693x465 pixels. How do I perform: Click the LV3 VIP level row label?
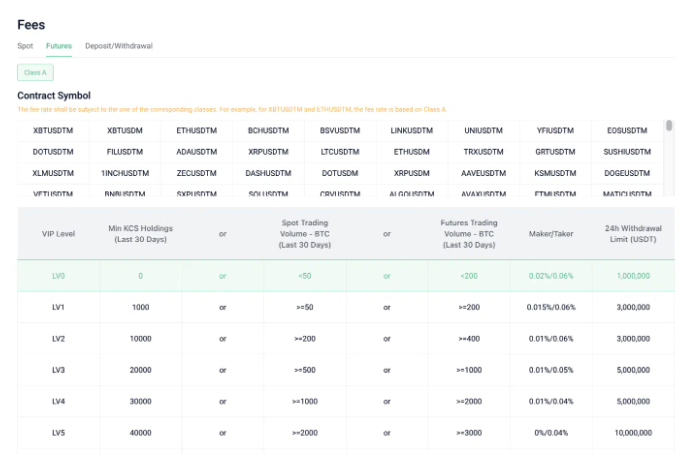point(59,370)
